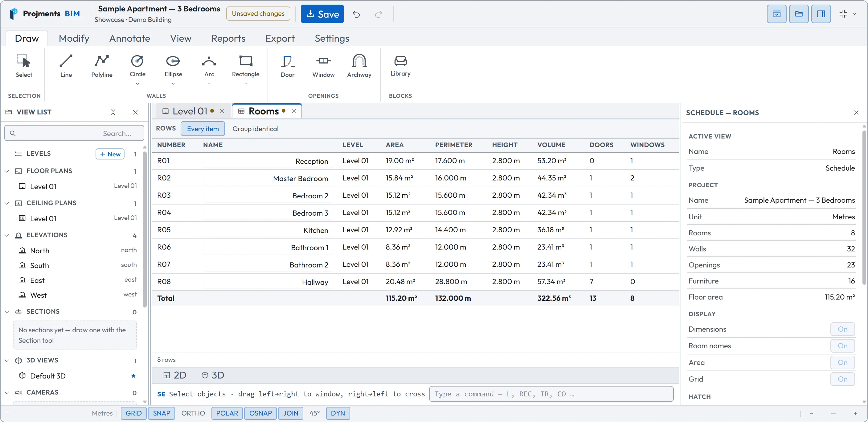
Task: Open the Rectangle tool dropdown arrow
Action: coord(246,84)
